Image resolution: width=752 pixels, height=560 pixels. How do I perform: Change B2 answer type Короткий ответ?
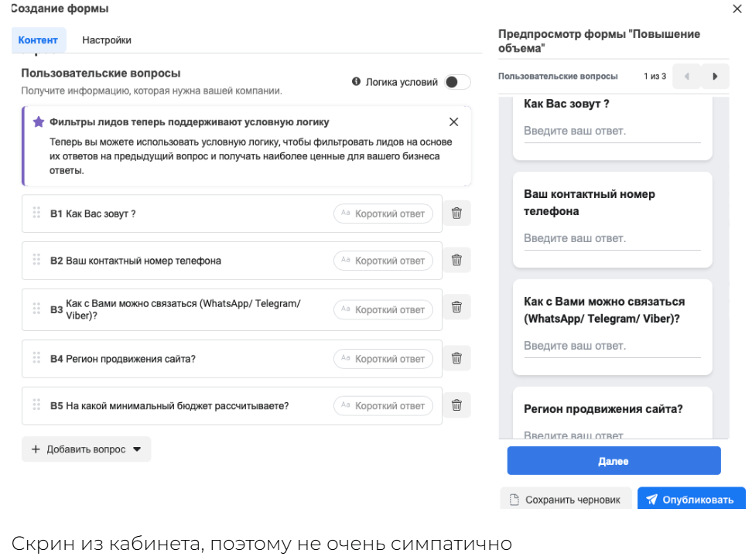pyautogui.click(x=383, y=261)
